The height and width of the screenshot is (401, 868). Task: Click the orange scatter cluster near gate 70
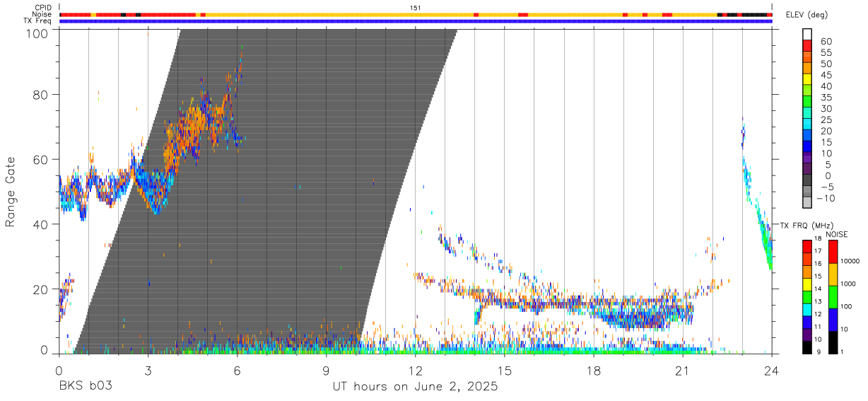(192, 127)
